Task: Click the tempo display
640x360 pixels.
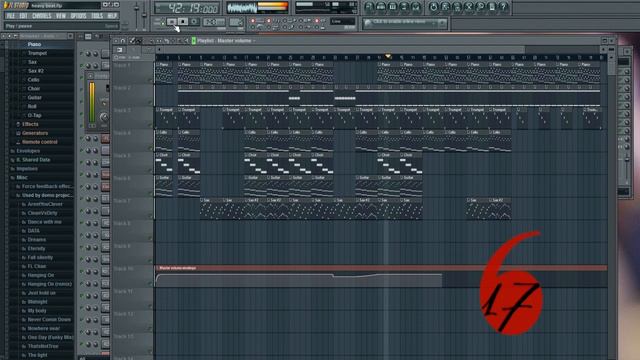Action: (214, 22)
